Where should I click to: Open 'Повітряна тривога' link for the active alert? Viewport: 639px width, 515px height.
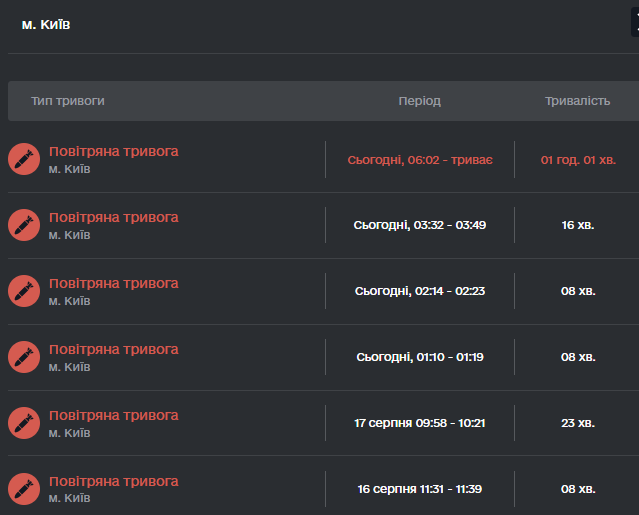click(x=114, y=152)
